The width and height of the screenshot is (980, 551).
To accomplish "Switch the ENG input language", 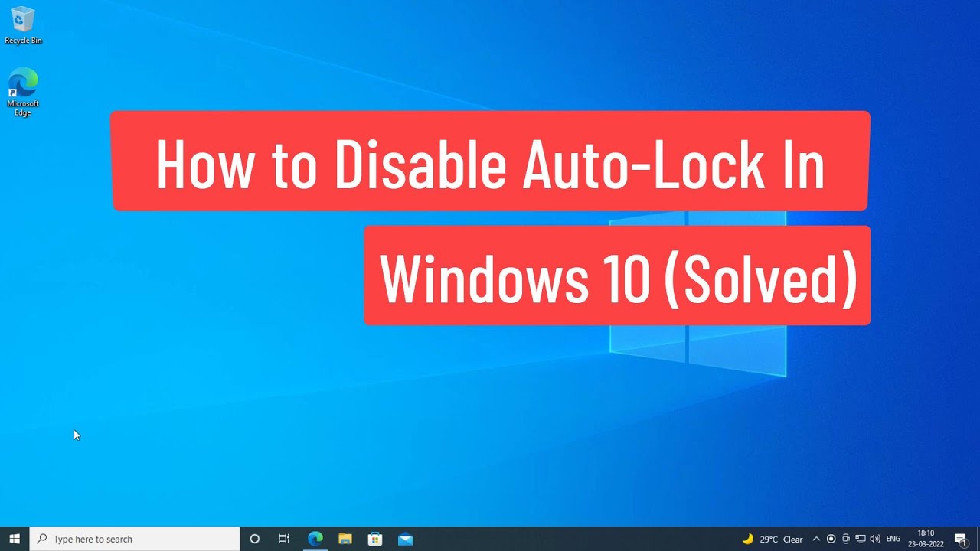I will (893, 539).
